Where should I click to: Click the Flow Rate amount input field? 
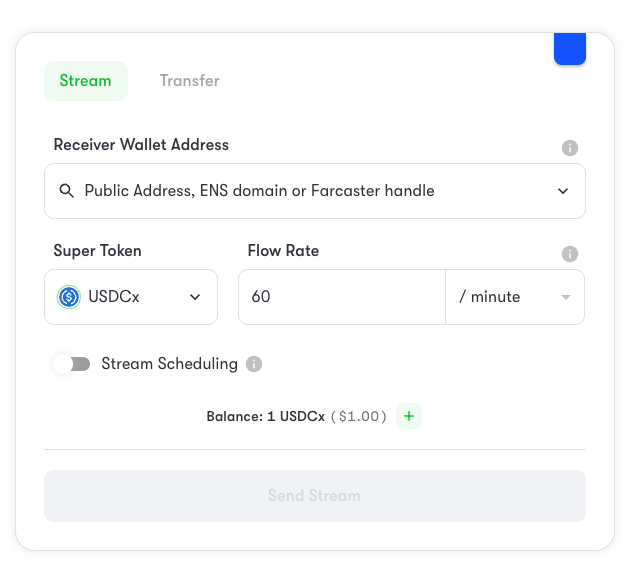point(341,297)
